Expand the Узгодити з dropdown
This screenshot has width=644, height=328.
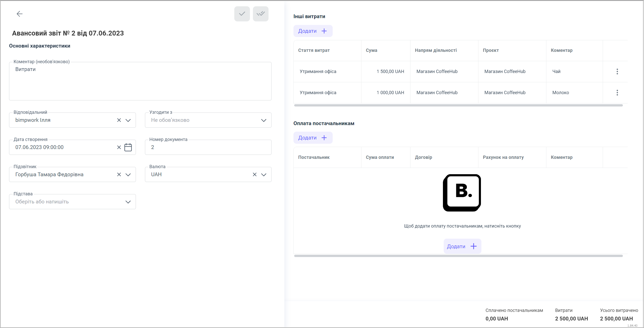[x=263, y=120]
